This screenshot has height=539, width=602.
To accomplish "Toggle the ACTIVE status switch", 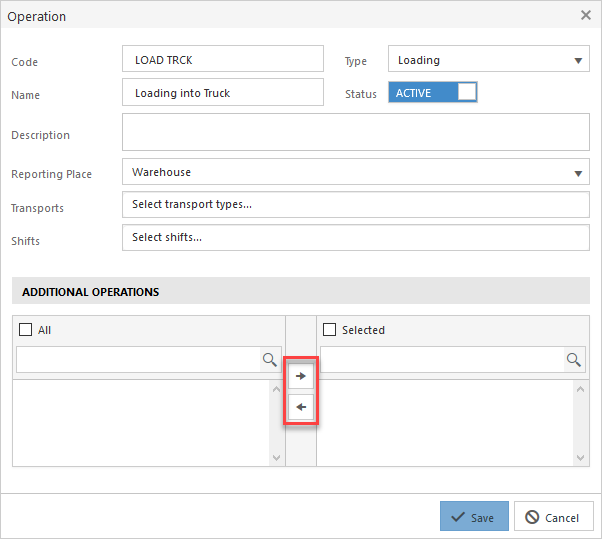I will (433, 92).
